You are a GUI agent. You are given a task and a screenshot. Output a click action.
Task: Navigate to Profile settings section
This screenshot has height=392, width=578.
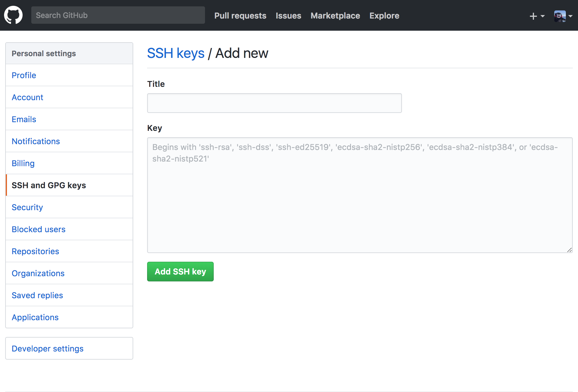23,75
